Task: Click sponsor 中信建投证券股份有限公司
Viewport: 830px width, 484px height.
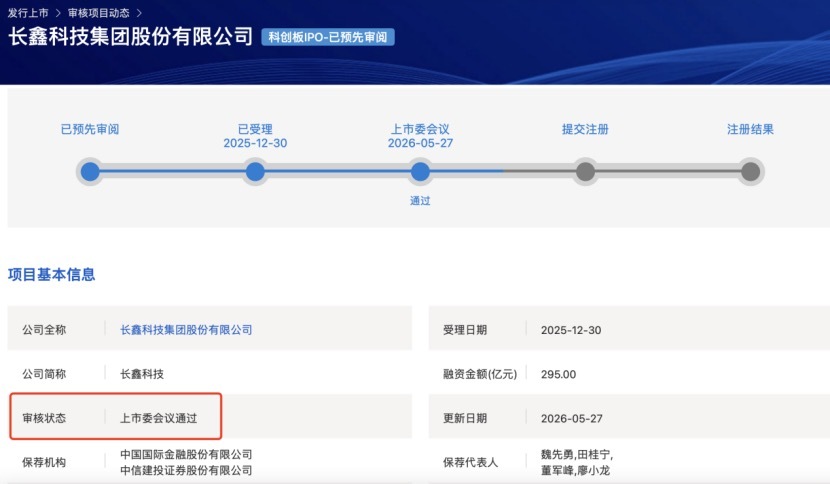Action: tap(186, 470)
